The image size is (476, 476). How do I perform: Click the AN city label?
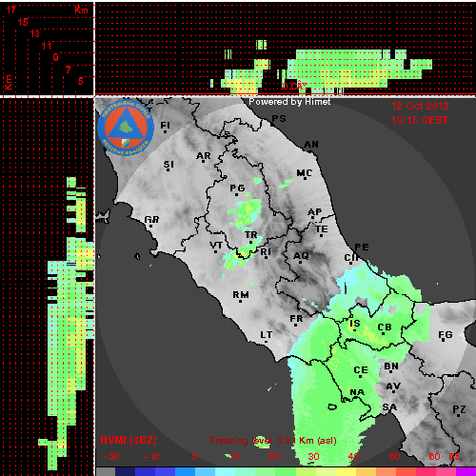pyautogui.click(x=311, y=145)
